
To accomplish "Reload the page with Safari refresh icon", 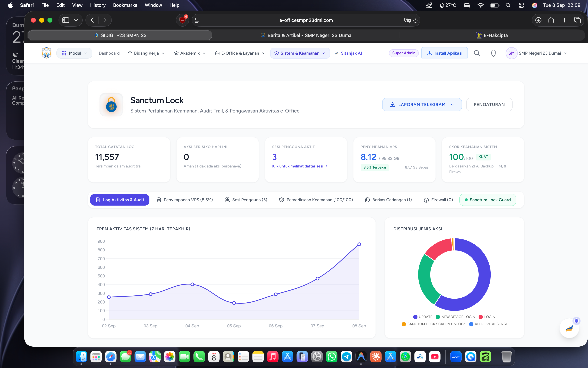I will pyautogui.click(x=416, y=20).
